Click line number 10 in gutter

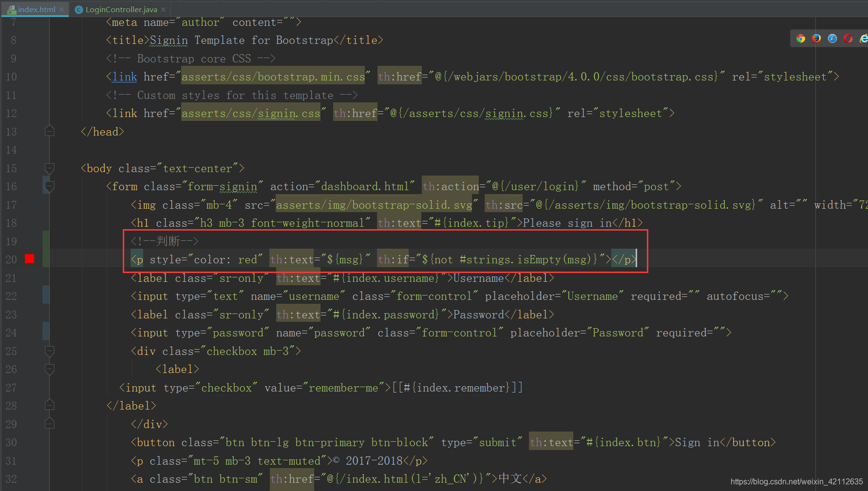11,77
